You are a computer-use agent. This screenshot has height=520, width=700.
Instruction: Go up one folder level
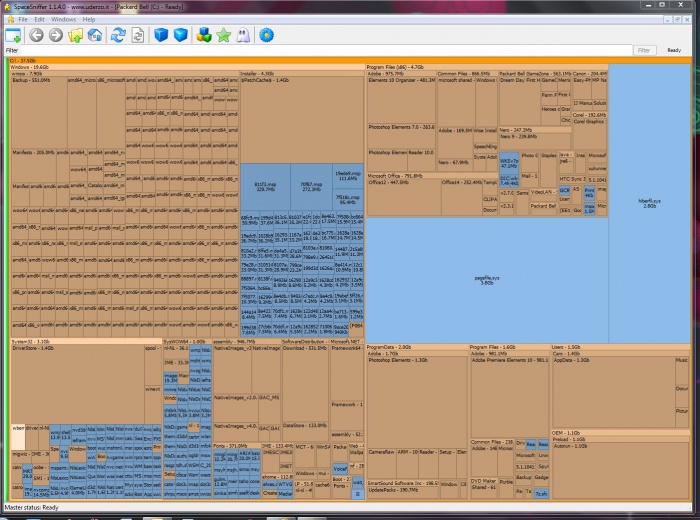(x=75, y=35)
